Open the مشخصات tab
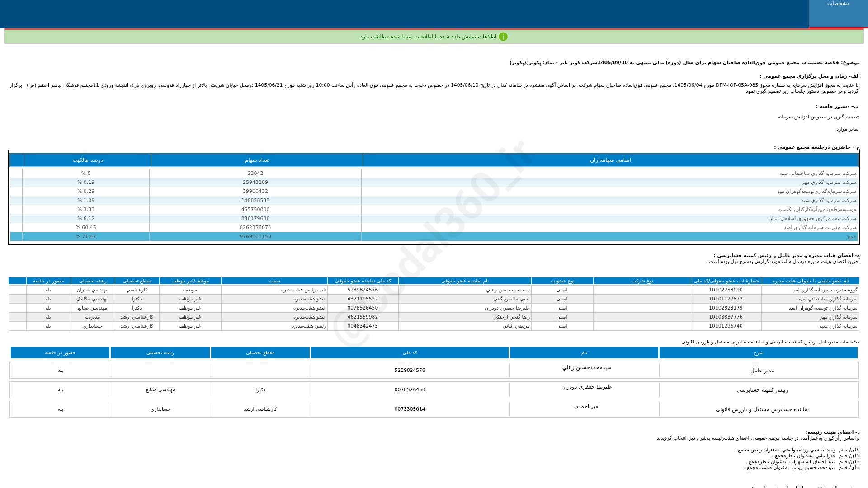Screen dimensions: 868x488 point(838,14)
